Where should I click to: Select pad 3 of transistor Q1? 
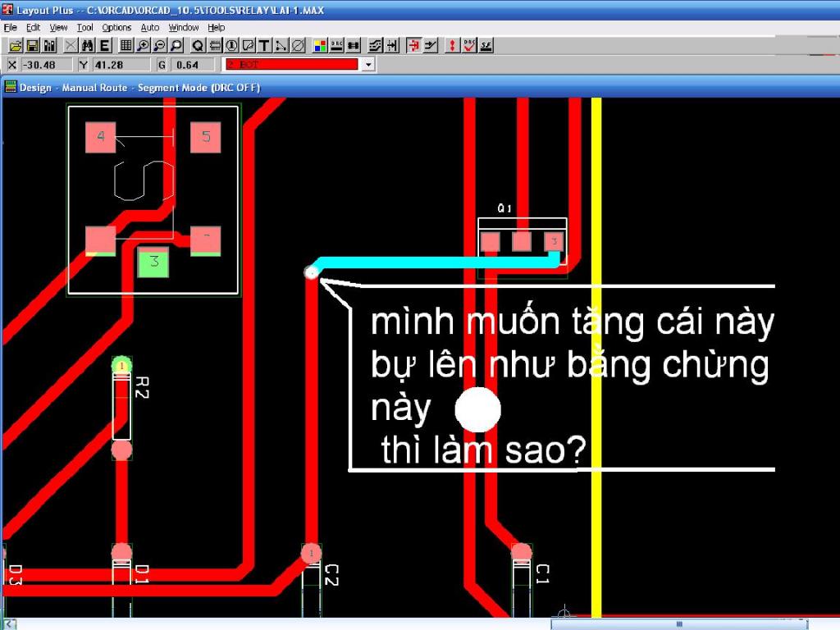click(554, 242)
